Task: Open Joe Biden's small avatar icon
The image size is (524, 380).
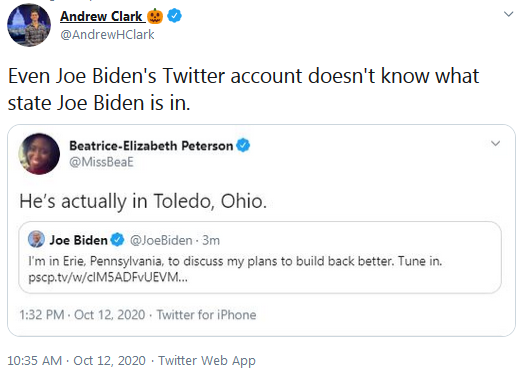Action: pos(36,239)
